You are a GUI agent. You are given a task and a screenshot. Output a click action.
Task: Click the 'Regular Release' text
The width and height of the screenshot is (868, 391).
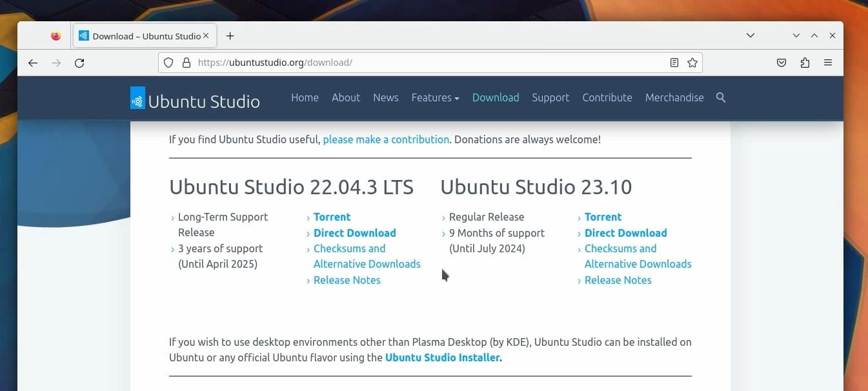pos(487,217)
